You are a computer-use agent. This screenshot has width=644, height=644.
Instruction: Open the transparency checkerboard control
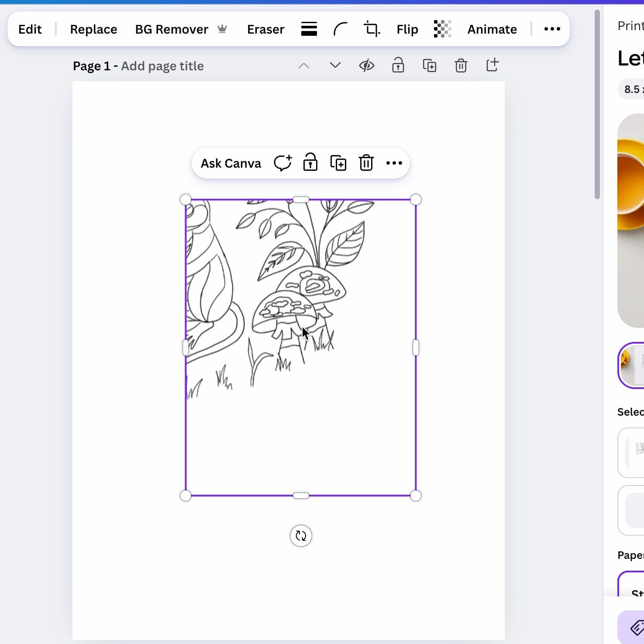[x=443, y=29]
